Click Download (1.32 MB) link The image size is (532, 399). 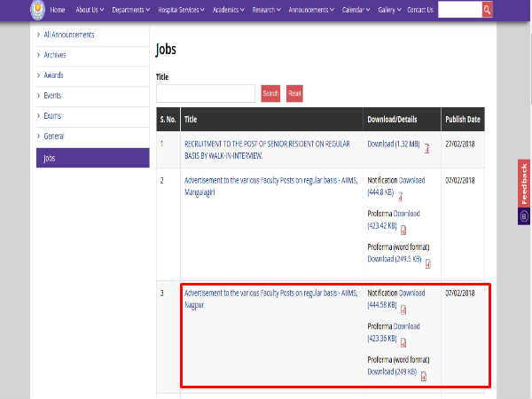394,144
